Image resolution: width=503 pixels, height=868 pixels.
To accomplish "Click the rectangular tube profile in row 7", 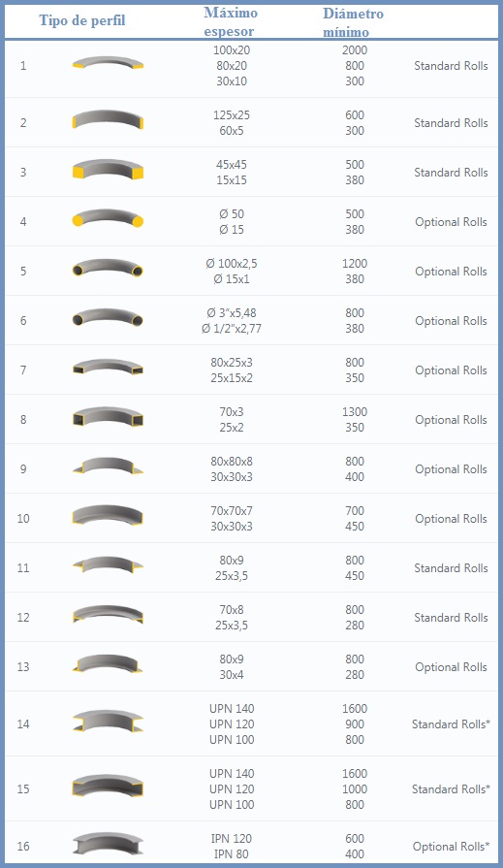I will click(108, 367).
